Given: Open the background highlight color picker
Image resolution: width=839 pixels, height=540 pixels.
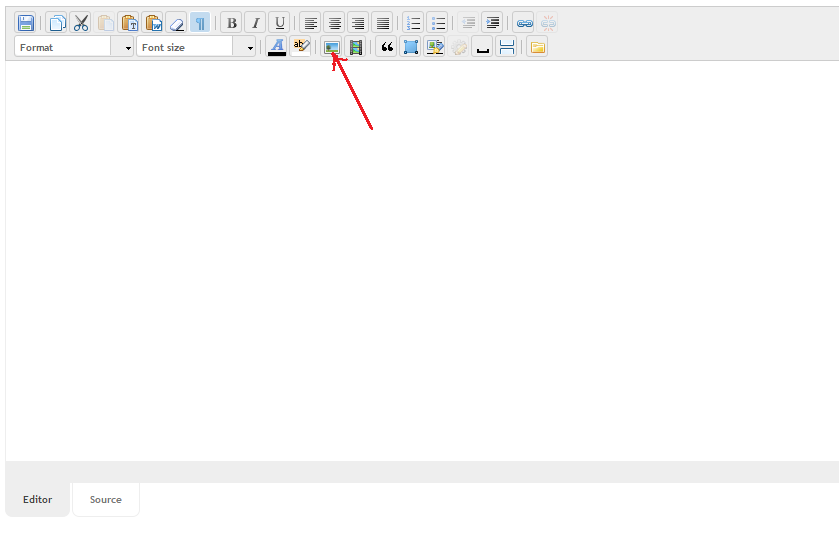Looking at the screenshot, I should tap(301, 47).
